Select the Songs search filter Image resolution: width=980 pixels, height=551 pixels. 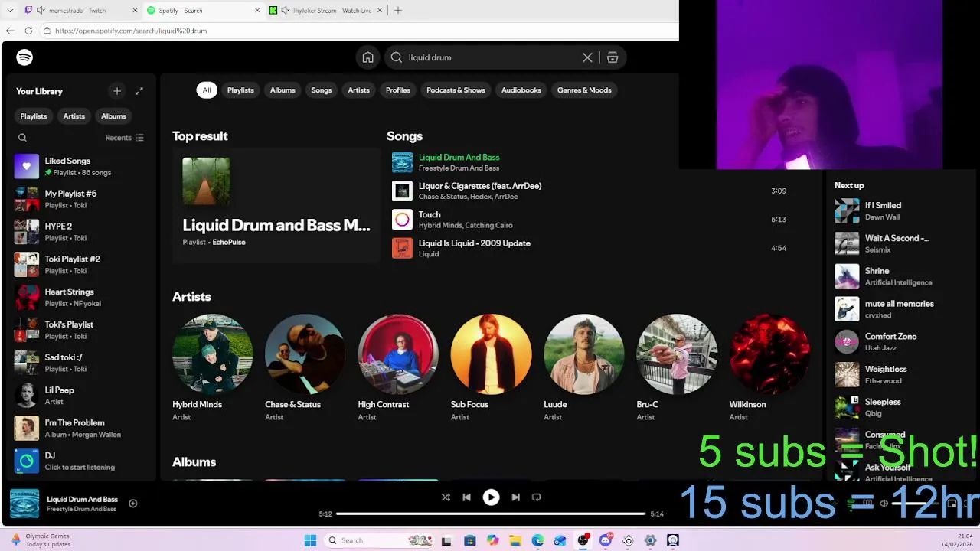click(322, 90)
